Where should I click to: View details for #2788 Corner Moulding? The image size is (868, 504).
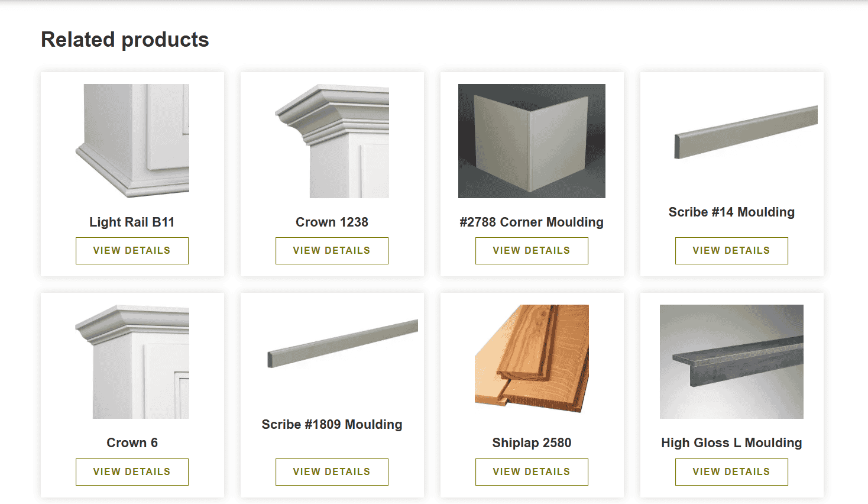tap(532, 251)
